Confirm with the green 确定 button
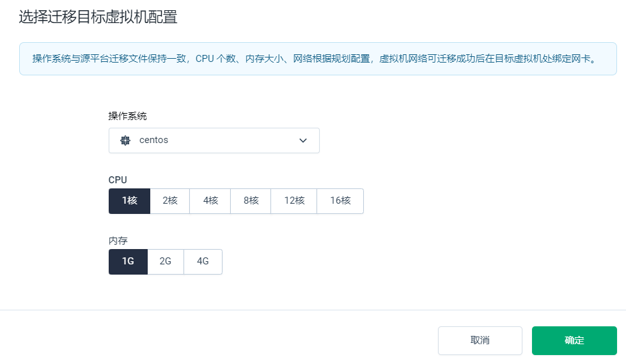Screen dimensions: 626x364 [x=574, y=340]
